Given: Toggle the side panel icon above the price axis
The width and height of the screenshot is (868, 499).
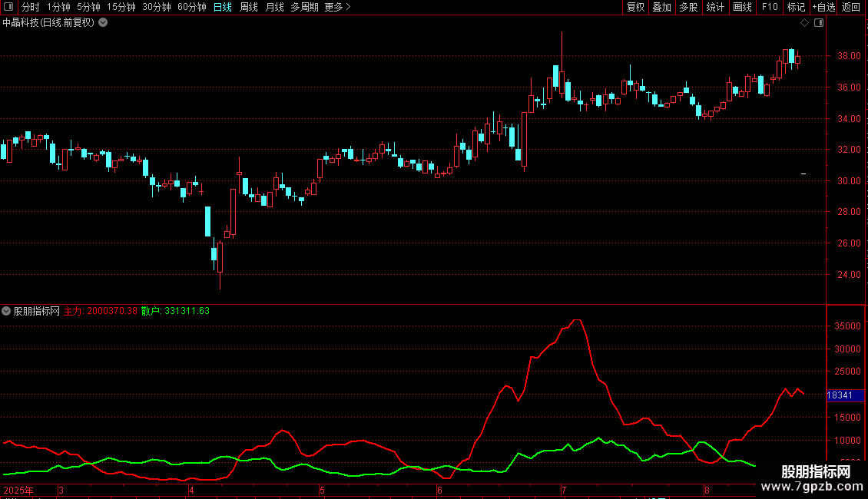Looking at the screenshot, I should (819, 23).
